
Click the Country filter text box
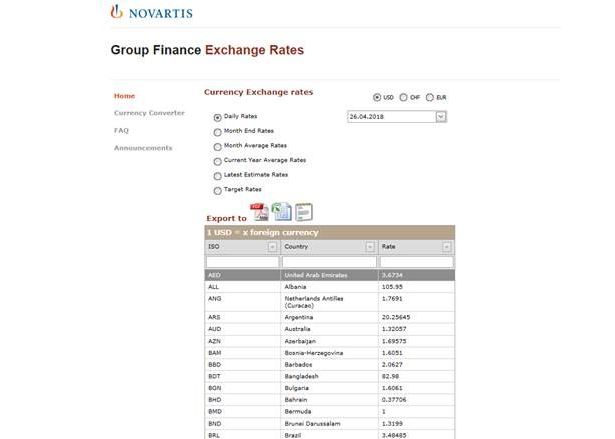329,262
